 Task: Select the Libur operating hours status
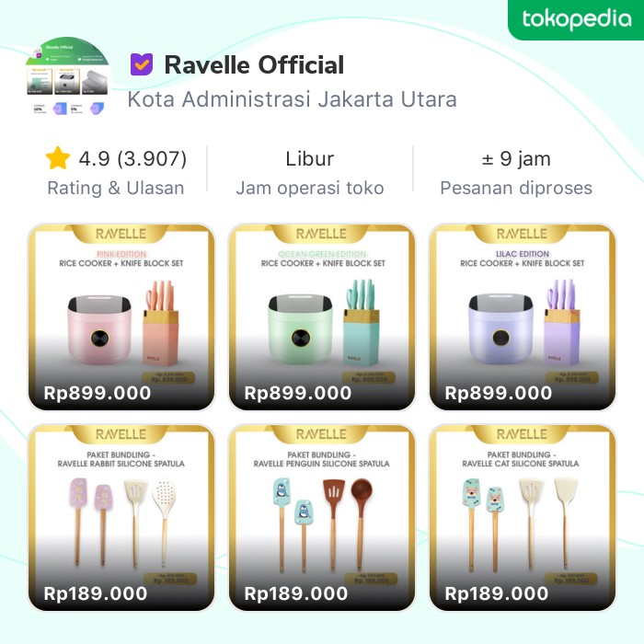pyautogui.click(x=310, y=158)
